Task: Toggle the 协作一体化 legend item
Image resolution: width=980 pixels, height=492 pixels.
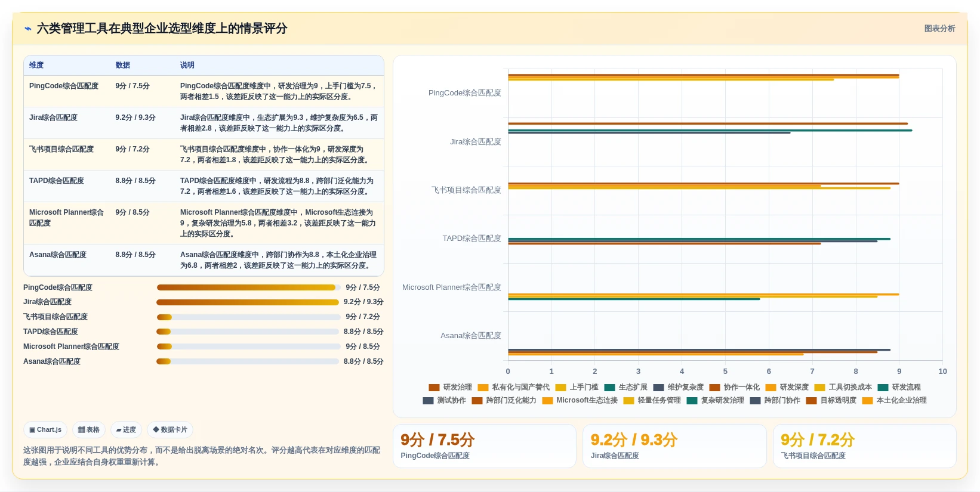Action: [734, 387]
